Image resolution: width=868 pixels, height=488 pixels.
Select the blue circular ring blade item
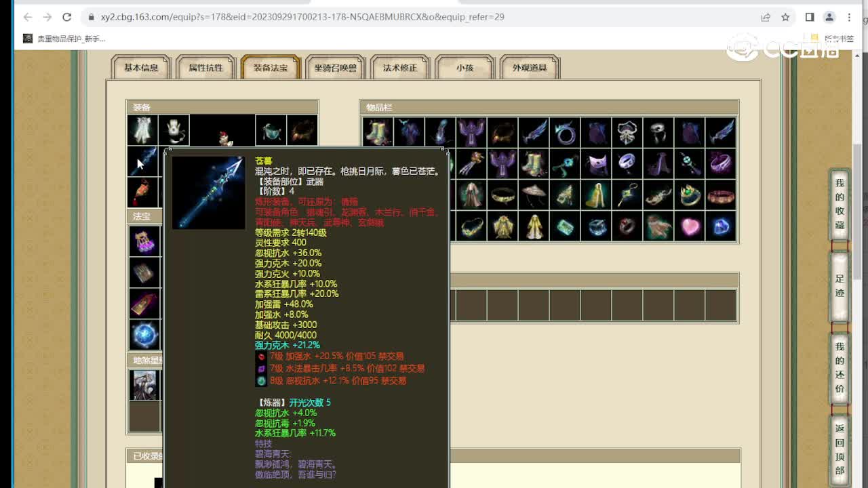coord(565,133)
